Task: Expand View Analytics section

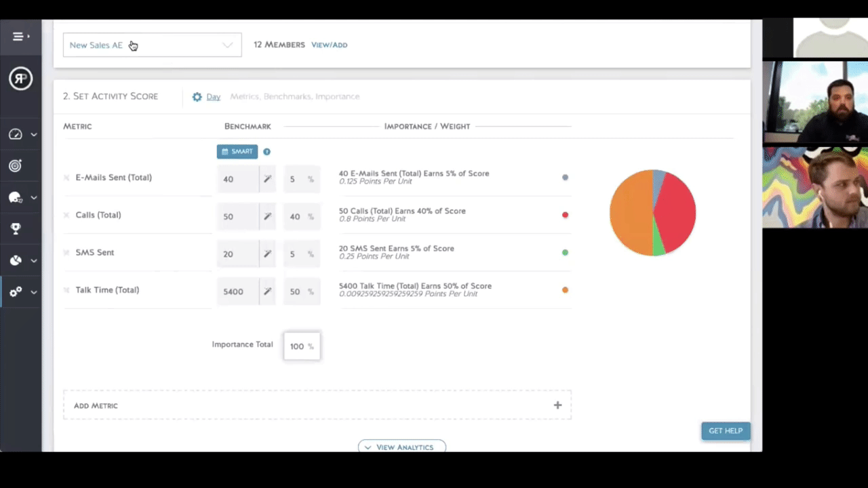Action: pyautogui.click(x=401, y=447)
